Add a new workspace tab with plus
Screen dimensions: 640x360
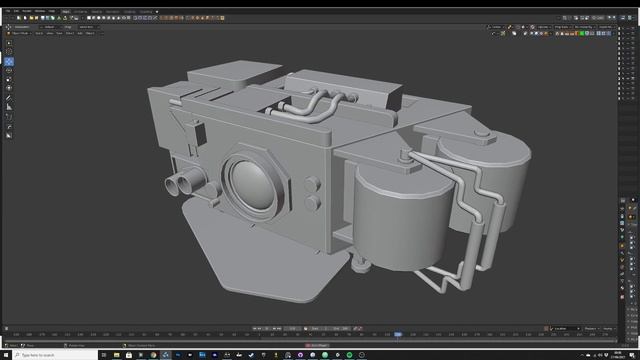[157, 12]
